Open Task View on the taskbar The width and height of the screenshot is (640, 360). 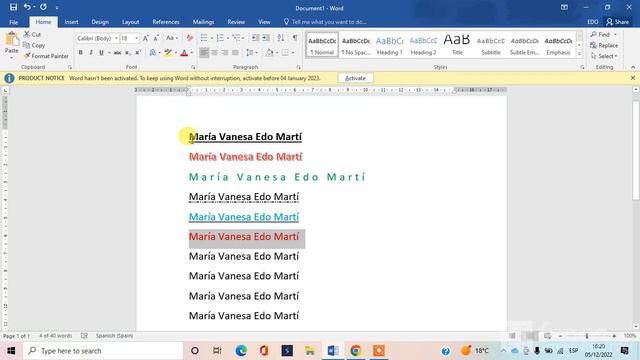tap(217, 351)
